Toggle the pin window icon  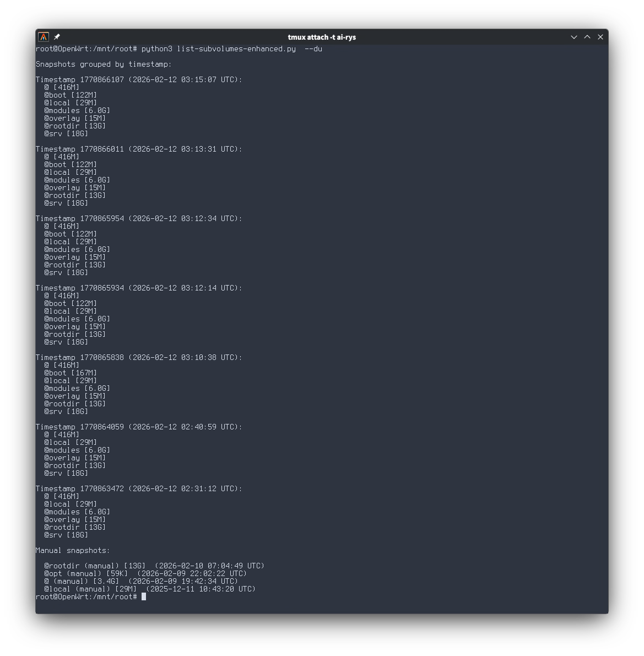(x=57, y=37)
